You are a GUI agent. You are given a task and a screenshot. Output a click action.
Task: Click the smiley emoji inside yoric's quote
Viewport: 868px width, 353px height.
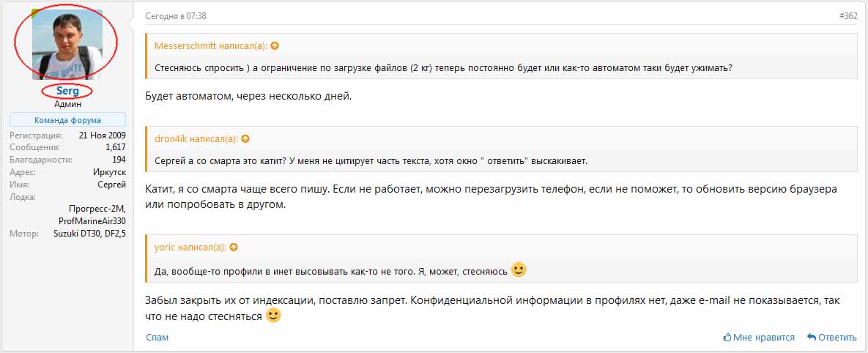(519, 270)
